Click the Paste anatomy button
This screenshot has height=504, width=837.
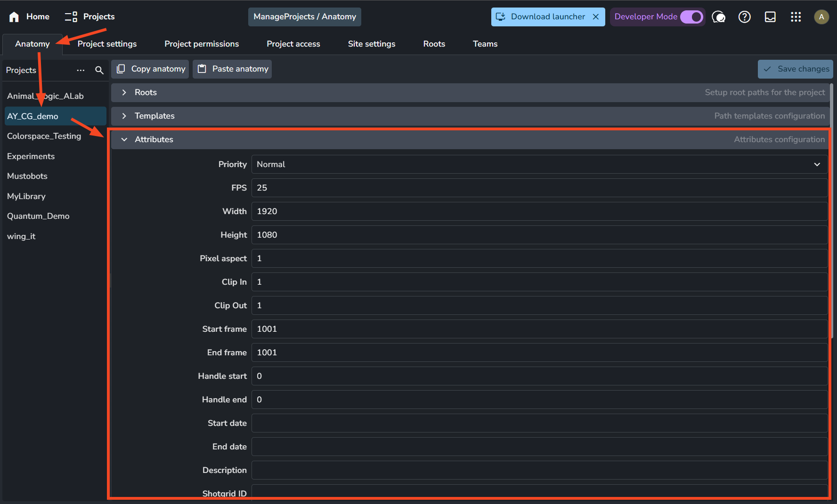point(232,69)
